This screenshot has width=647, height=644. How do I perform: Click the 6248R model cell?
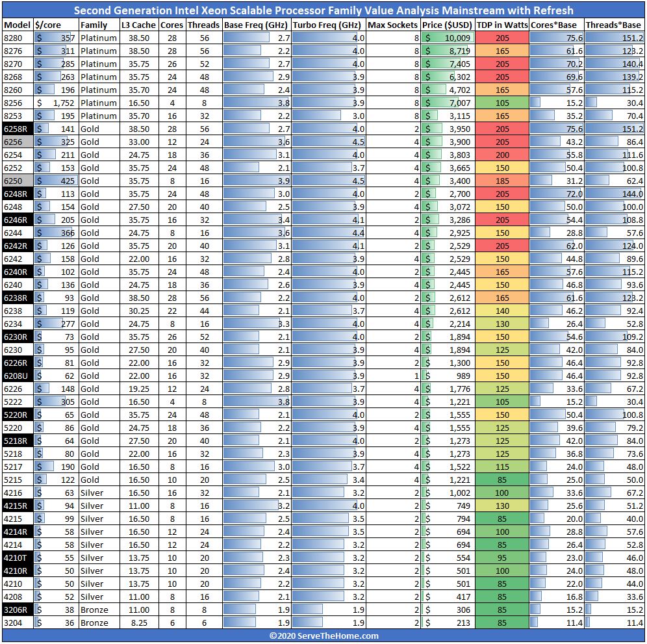tap(18, 194)
